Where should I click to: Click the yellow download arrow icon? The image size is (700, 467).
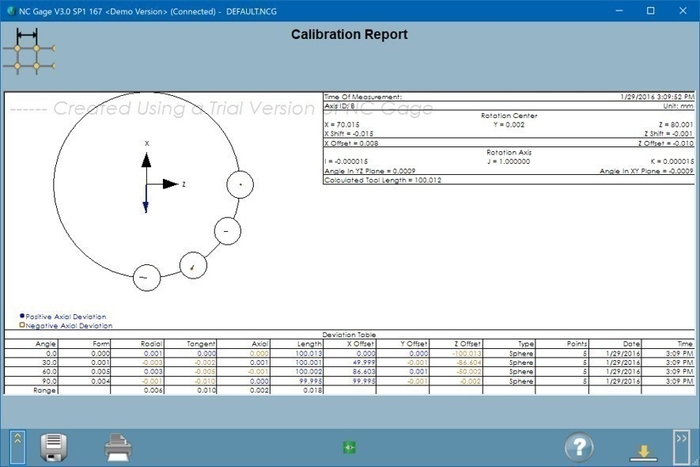(x=643, y=452)
